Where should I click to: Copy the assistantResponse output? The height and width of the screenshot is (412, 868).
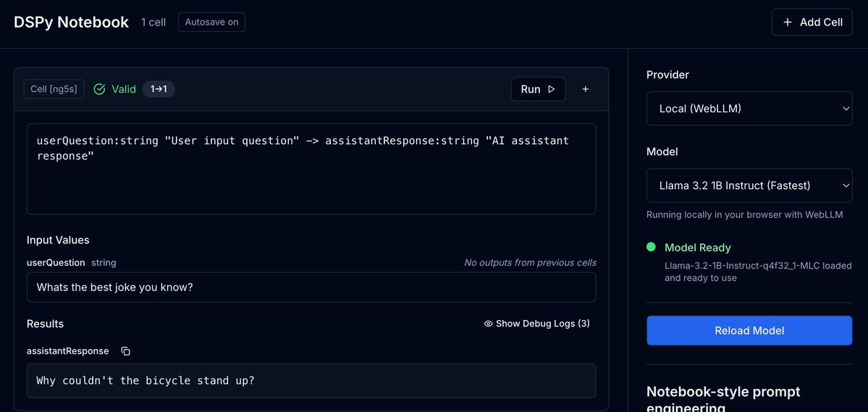click(126, 351)
